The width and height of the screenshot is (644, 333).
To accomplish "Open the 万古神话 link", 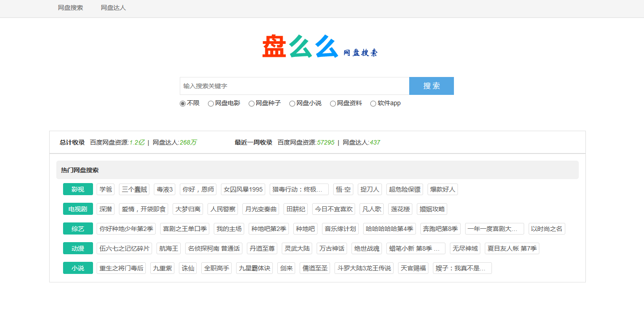I will 332,248.
